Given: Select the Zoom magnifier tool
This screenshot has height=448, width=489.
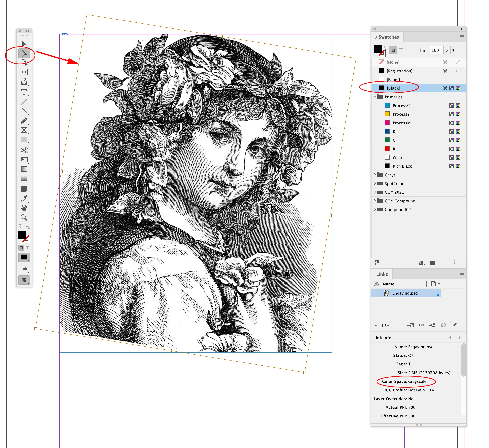Looking at the screenshot, I should (24, 217).
